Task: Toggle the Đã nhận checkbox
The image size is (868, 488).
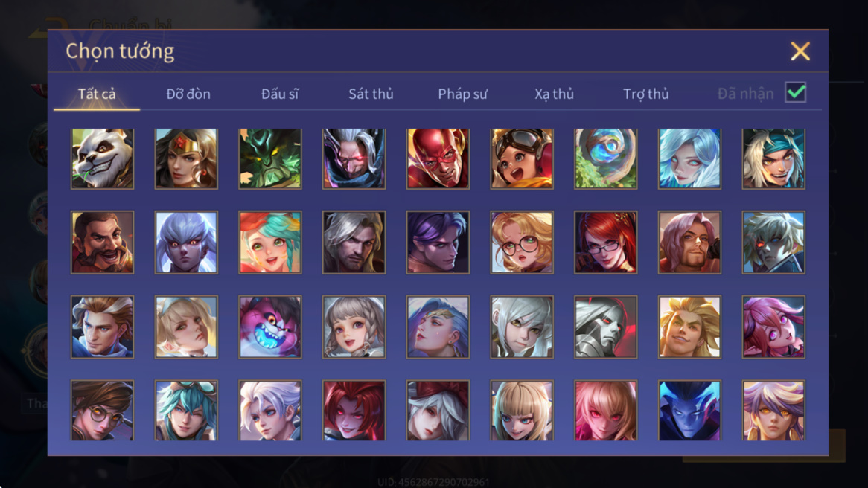Action: pos(796,92)
